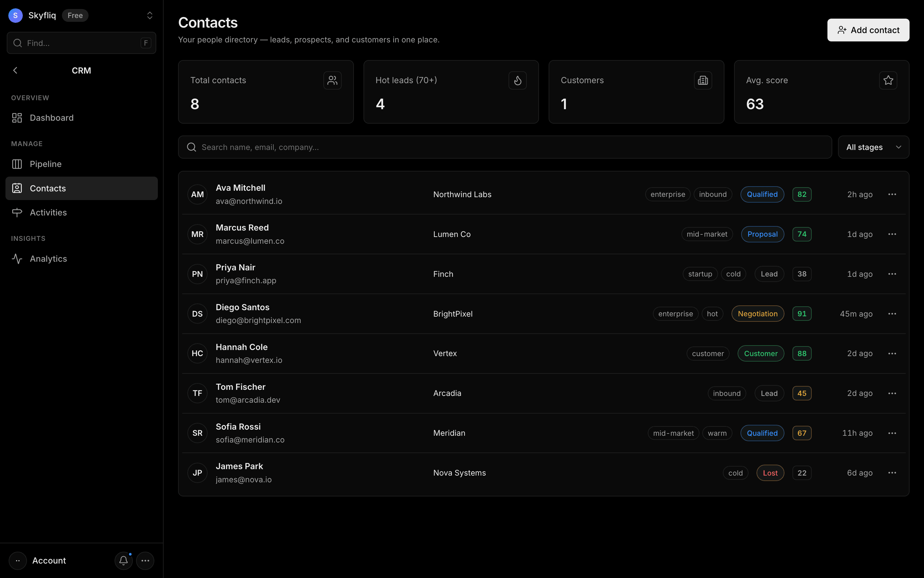Click the BrightPixel company cell
This screenshot has height=578, width=924.
(x=453, y=314)
